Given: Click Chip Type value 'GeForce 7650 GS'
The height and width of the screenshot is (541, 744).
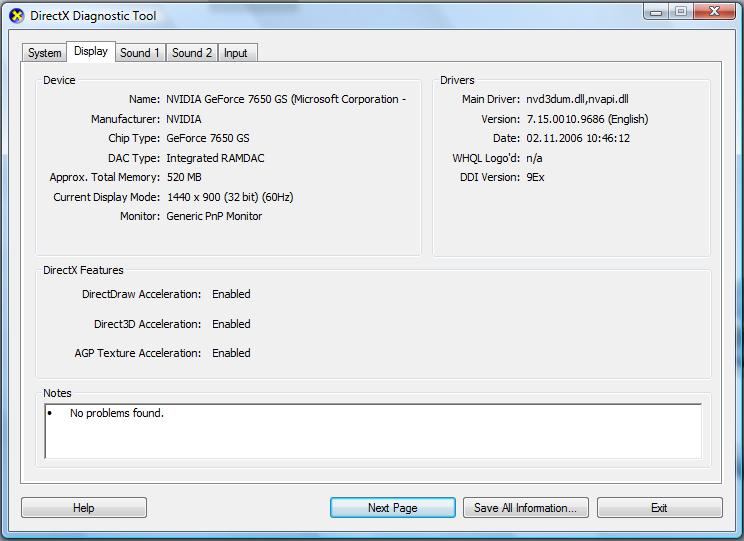Looking at the screenshot, I should pos(208,138).
